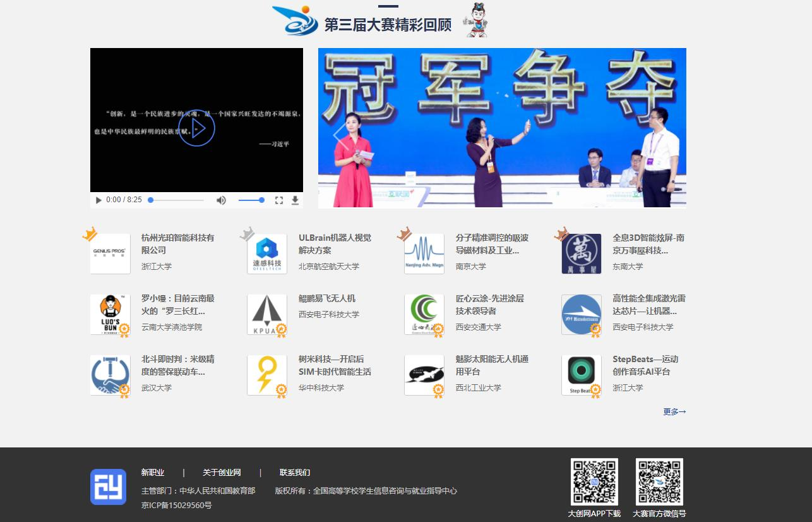This screenshot has width=812, height=522.
Task: Click the video progress seek bar
Action: click(177, 200)
